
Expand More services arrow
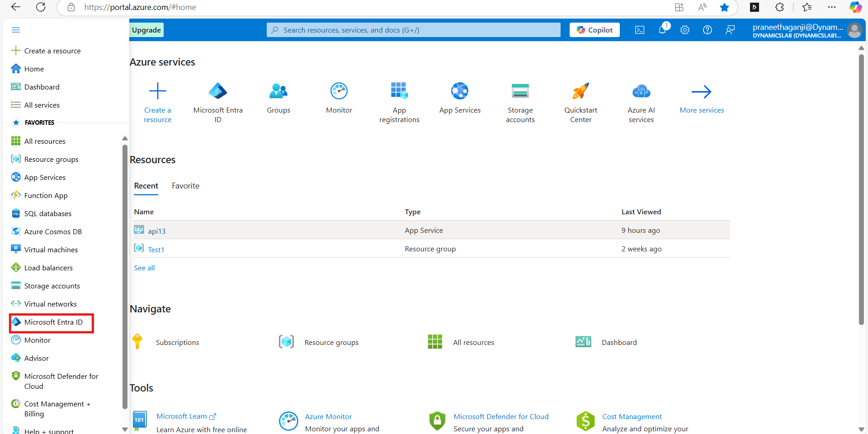(701, 92)
